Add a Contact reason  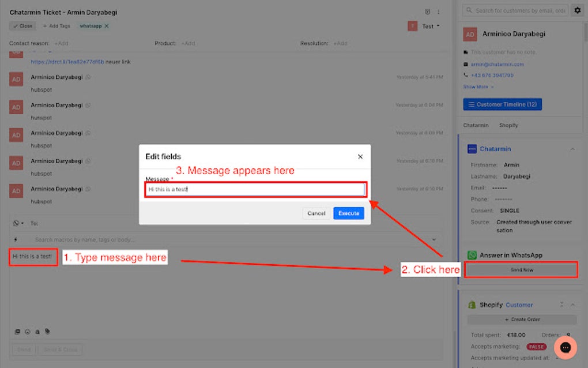point(61,43)
